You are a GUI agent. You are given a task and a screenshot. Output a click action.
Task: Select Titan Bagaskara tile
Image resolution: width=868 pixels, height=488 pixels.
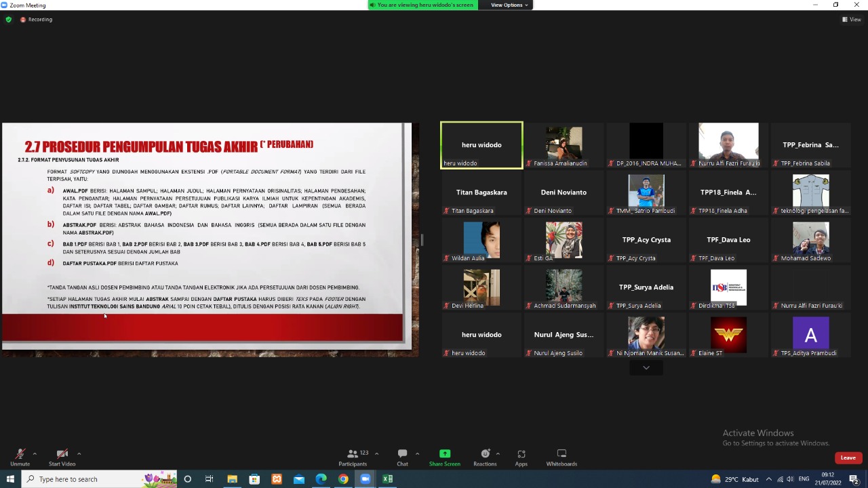481,192
